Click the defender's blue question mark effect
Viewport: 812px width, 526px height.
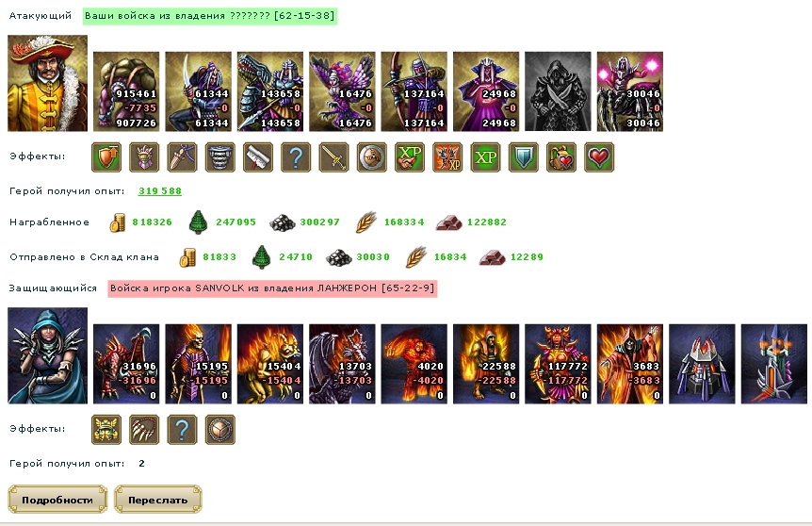[x=183, y=430]
